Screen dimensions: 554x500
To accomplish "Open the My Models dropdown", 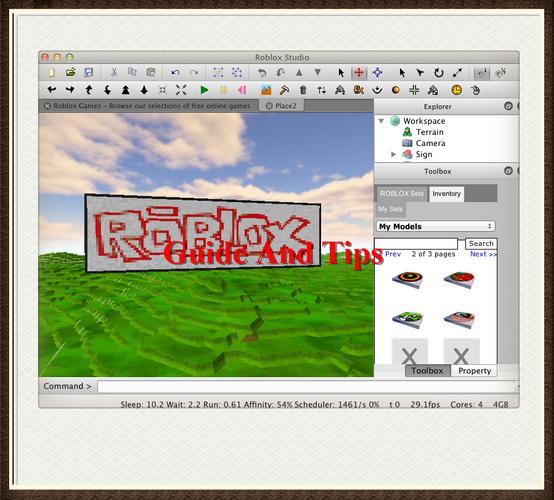I will pos(435,226).
